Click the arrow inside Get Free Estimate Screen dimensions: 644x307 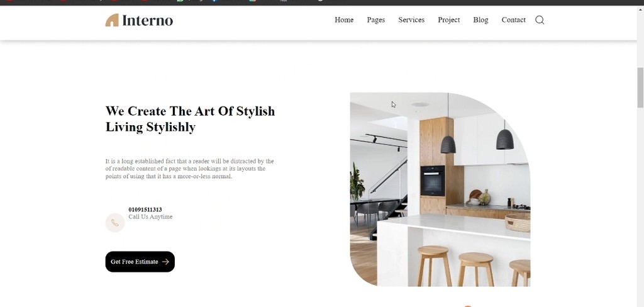[165, 262]
